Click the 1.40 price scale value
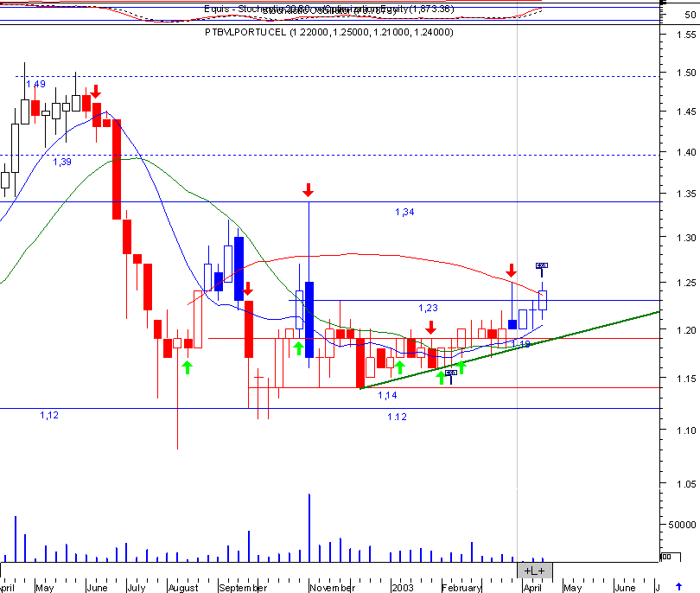This screenshot has width=700, height=593. pos(686,152)
